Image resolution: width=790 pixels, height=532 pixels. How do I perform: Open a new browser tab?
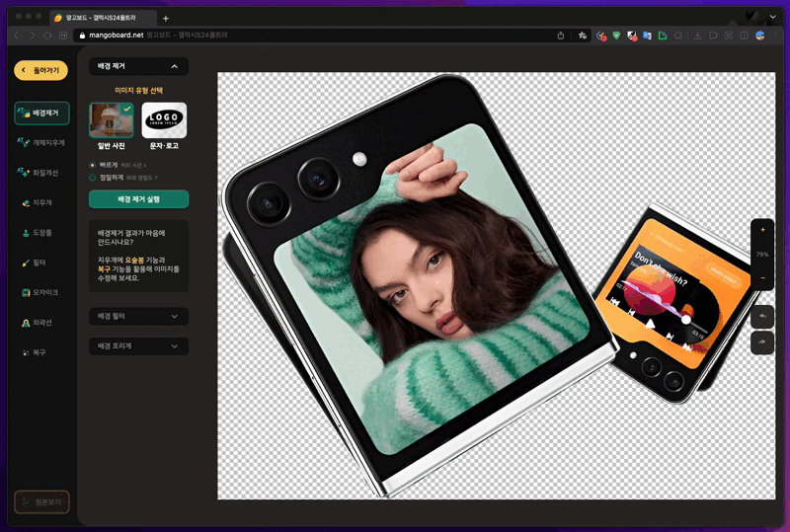pyautogui.click(x=166, y=19)
